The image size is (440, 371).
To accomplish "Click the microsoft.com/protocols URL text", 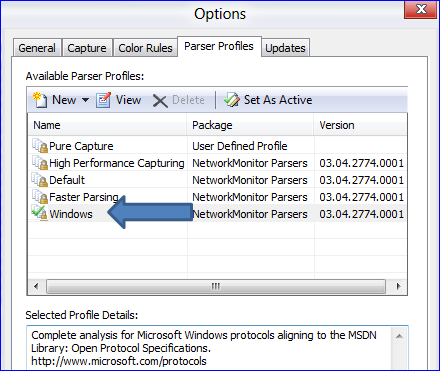I will pos(119,361).
